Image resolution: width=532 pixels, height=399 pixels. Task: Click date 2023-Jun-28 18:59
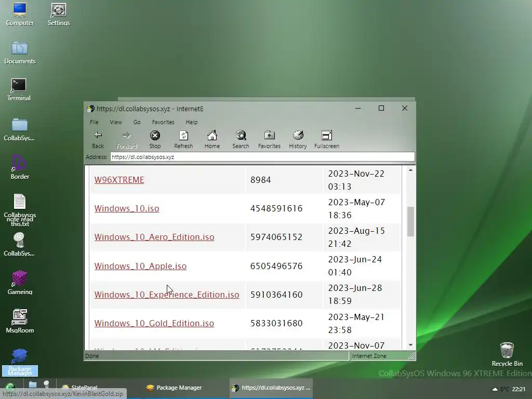[355, 295]
